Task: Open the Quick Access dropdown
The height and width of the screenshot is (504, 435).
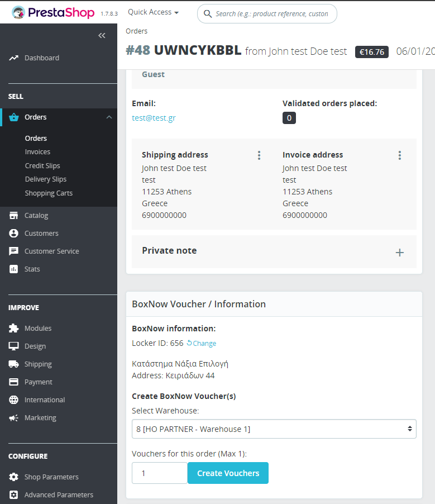Action: coord(153,12)
